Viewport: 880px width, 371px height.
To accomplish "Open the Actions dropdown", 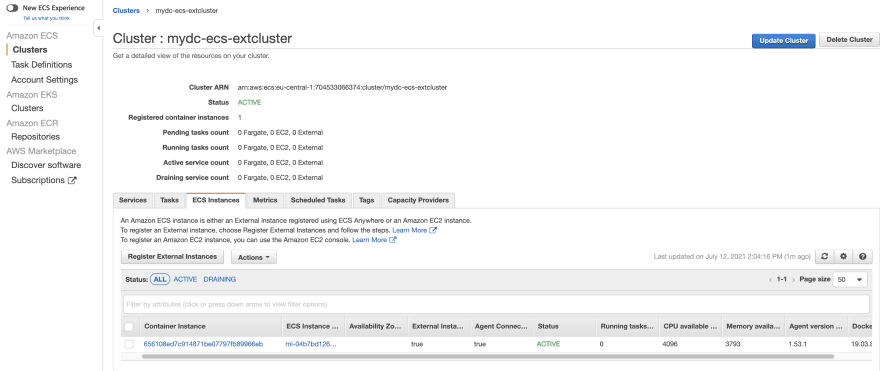I will (x=254, y=257).
